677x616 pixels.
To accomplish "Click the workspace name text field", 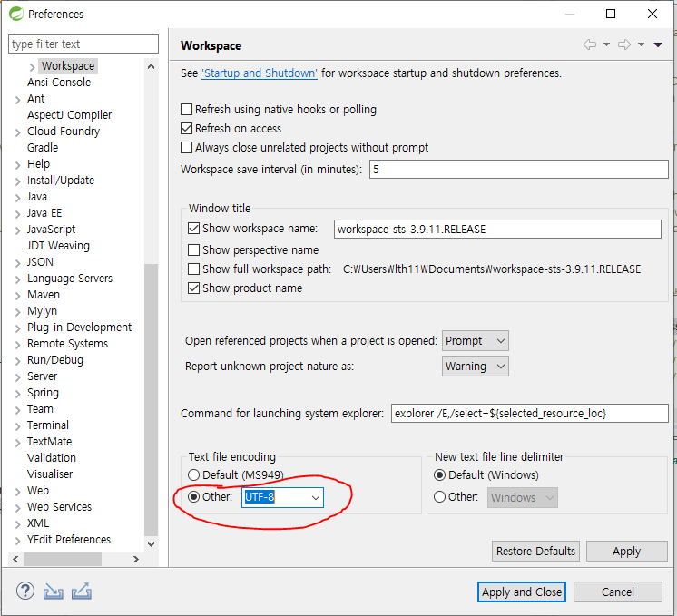I will [x=497, y=229].
